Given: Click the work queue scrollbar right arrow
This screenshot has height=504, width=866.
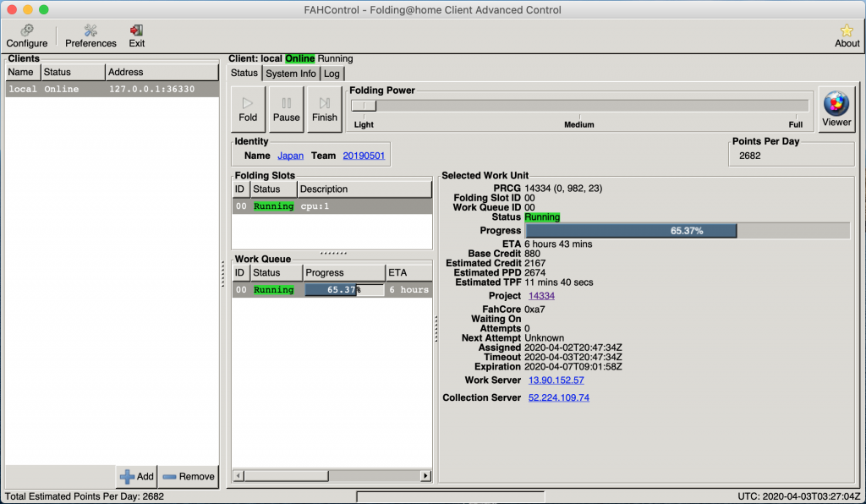Looking at the screenshot, I should point(425,476).
